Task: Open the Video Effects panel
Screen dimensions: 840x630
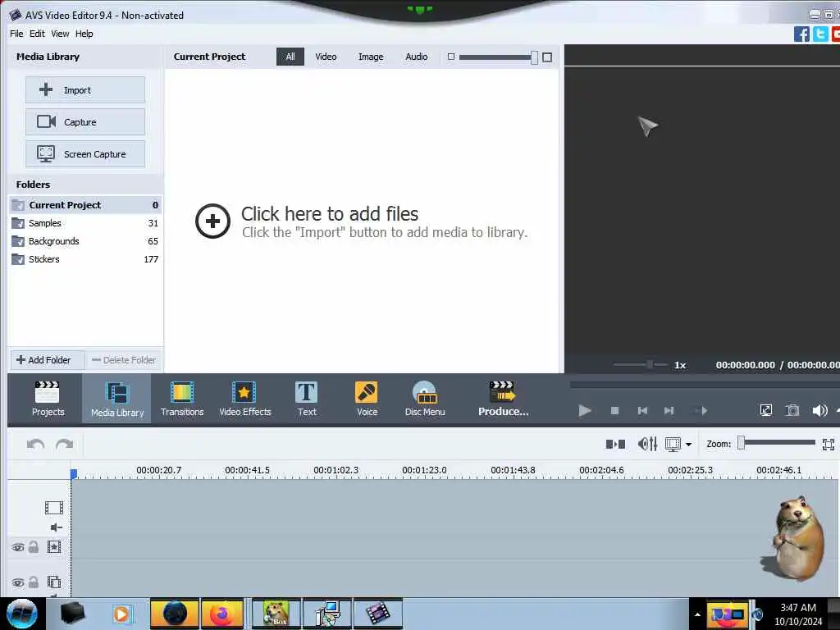Action: [244, 399]
